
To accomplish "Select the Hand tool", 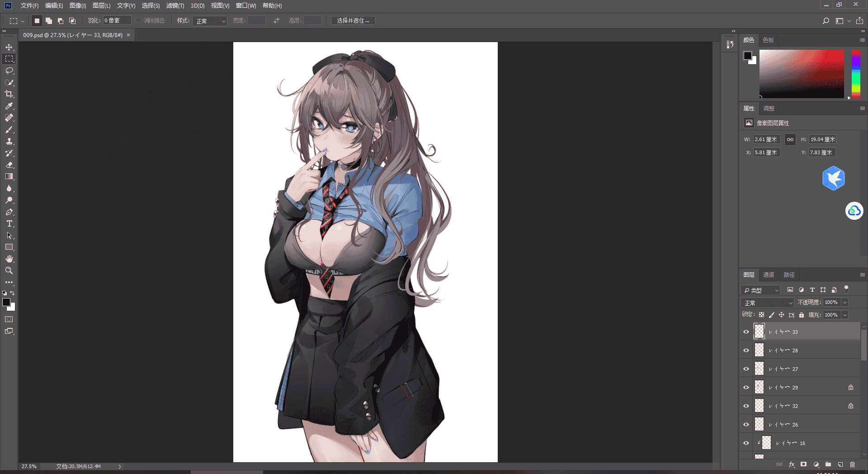I will coord(9,259).
